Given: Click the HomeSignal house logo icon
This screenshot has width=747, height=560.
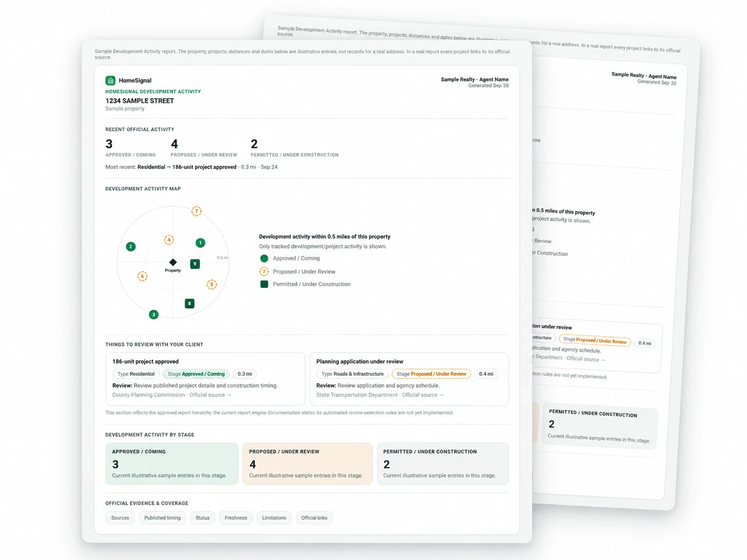Looking at the screenshot, I should [110, 80].
